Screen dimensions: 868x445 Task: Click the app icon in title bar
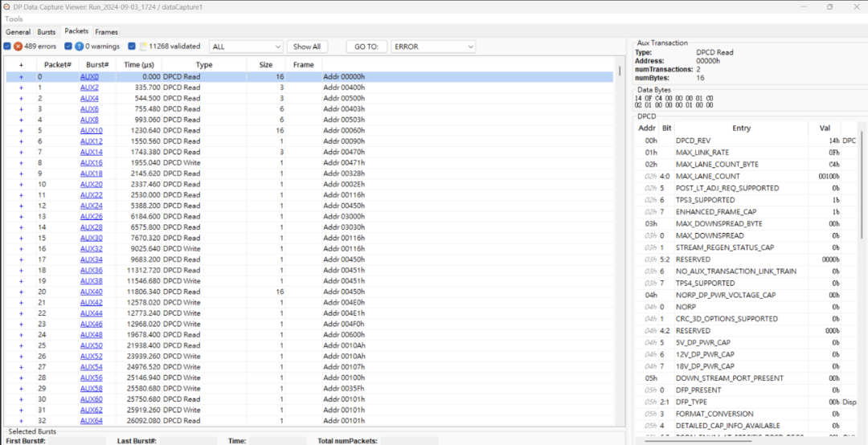coord(6,6)
